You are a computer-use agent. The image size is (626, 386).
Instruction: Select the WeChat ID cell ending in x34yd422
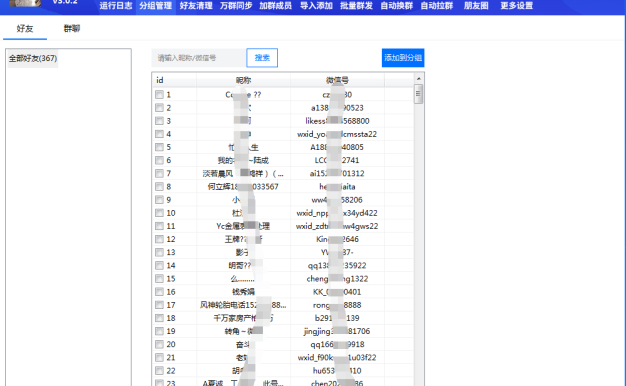coord(337,213)
